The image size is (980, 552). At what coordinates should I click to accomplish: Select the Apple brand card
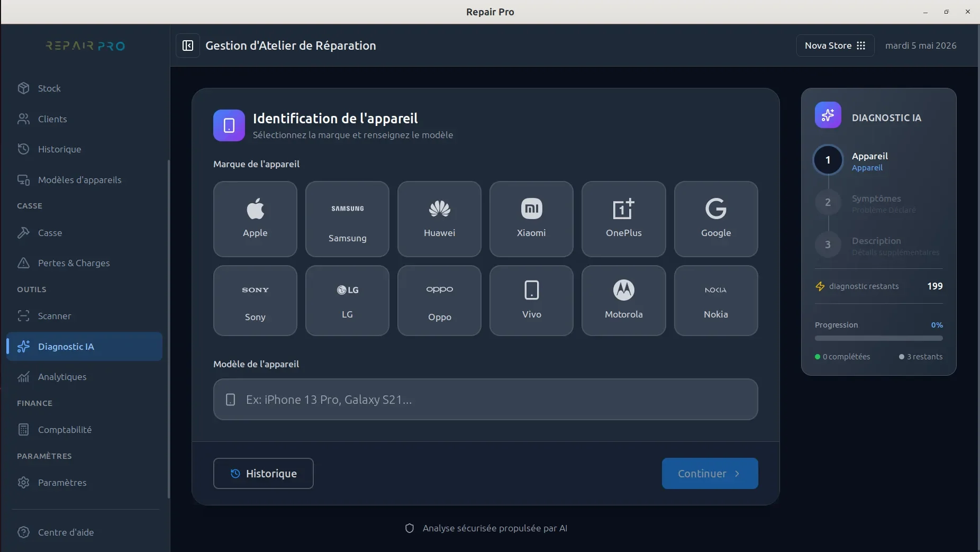point(255,219)
